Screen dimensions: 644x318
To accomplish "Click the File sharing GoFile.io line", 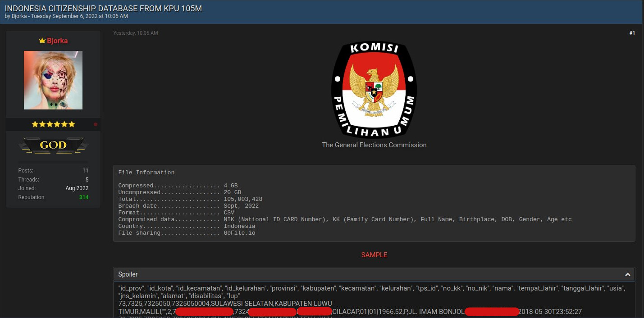I will pos(187,233).
